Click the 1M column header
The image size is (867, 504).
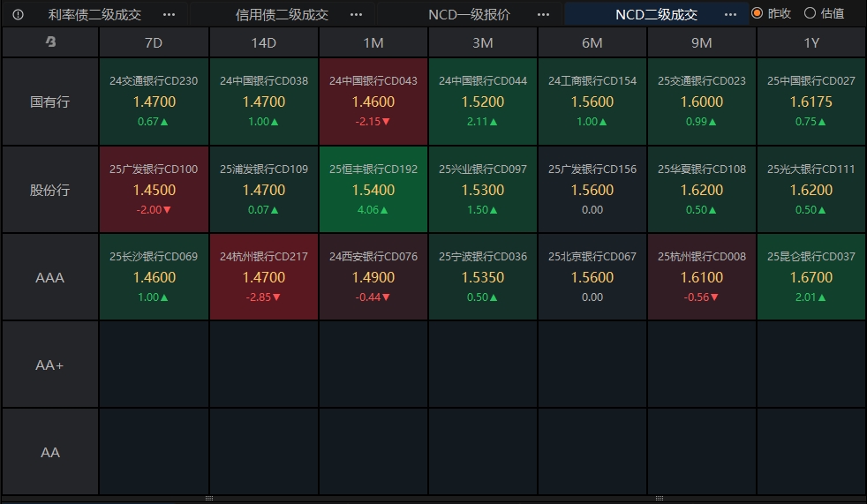click(373, 42)
